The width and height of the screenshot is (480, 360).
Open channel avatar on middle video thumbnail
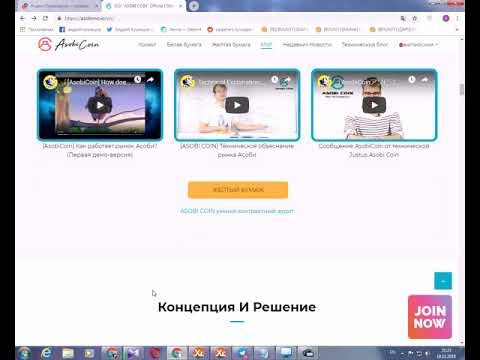(187, 82)
